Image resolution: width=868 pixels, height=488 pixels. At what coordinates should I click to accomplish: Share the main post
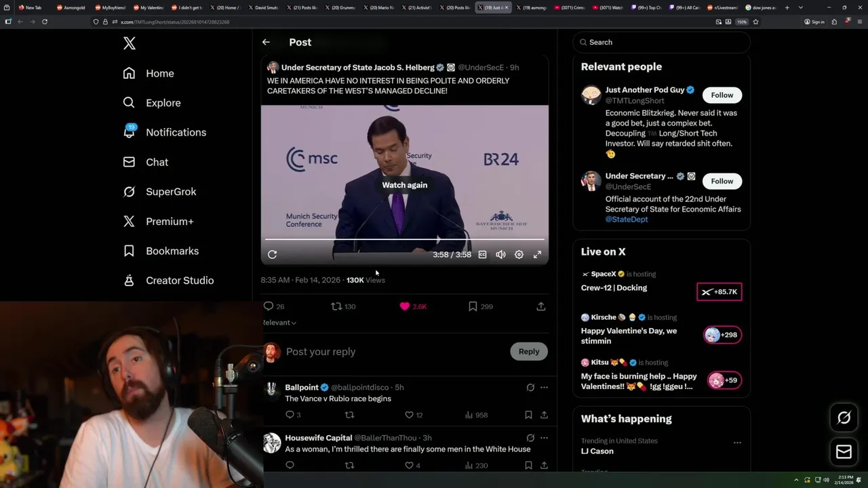[x=541, y=306]
